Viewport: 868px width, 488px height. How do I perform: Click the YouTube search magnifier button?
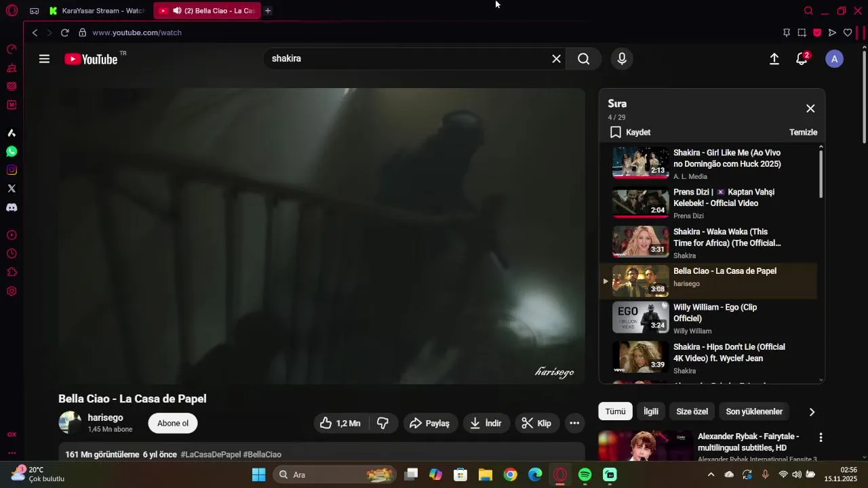point(584,59)
